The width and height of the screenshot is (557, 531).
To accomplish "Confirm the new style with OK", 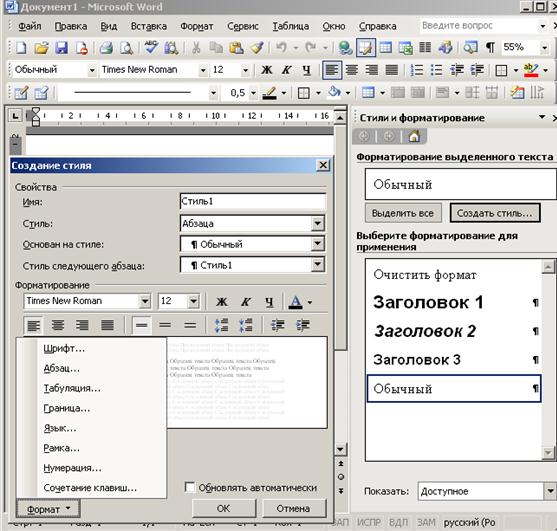I will tap(224, 508).
